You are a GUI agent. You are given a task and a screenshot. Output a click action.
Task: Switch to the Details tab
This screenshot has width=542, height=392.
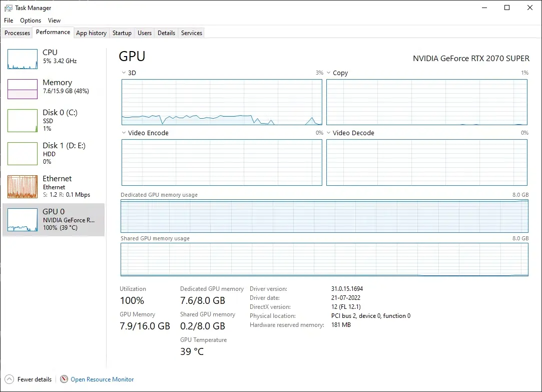click(x=166, y=33)
